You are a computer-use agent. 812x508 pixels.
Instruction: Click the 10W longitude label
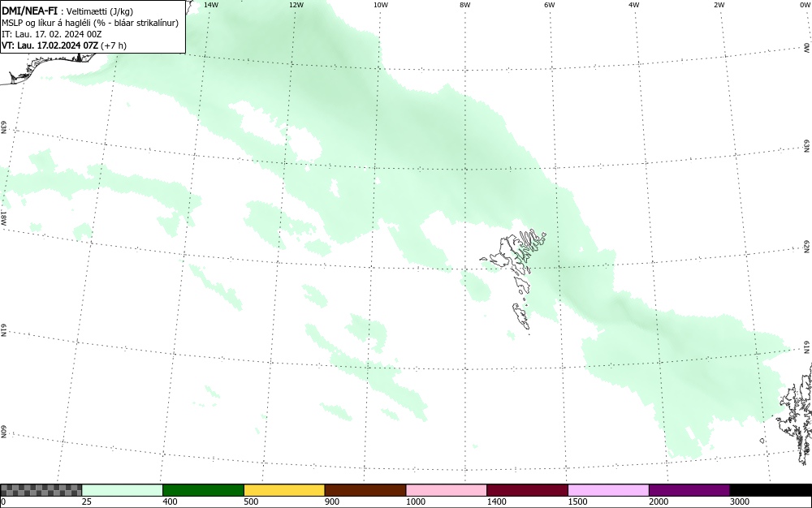tap(381, 5)
